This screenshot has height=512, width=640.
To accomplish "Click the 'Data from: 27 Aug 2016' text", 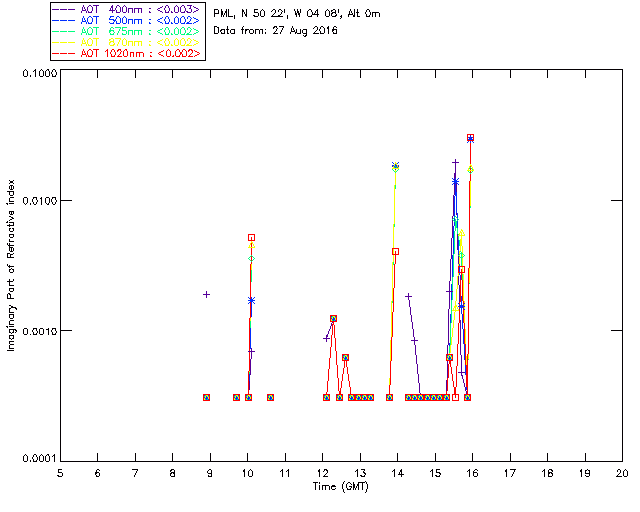I will [275, 31].
